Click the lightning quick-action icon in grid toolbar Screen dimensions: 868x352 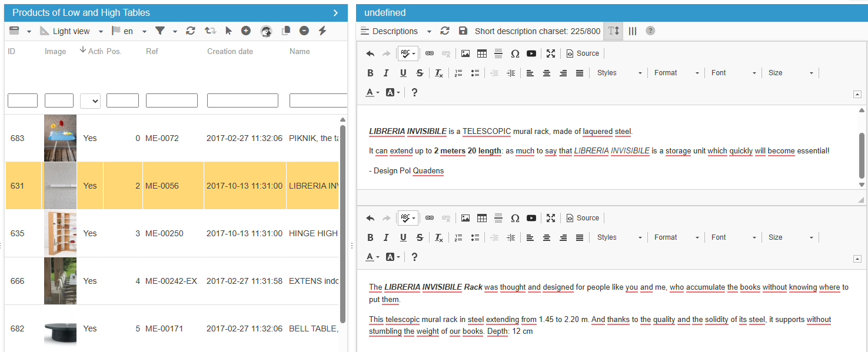click(x=322, y=31)
